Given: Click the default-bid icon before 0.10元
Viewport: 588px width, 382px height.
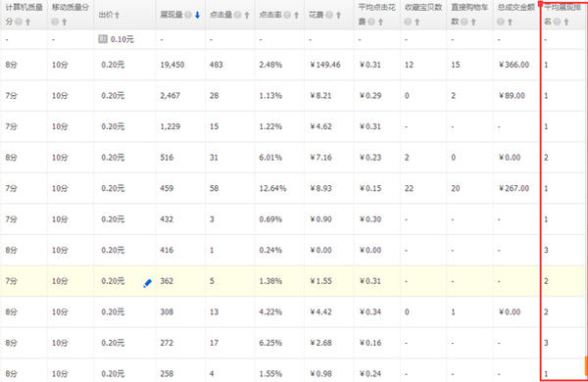Looking at the screenshot, I should (x=103, y=39).
